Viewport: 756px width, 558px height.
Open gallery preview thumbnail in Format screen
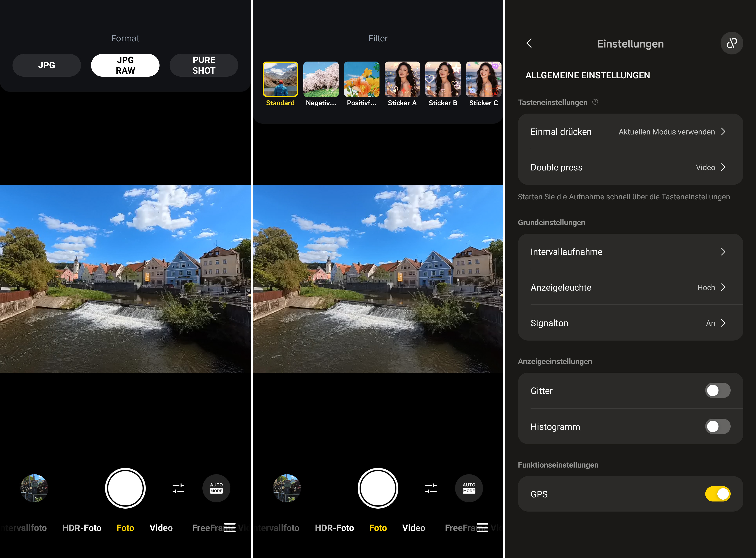point(34,488)
